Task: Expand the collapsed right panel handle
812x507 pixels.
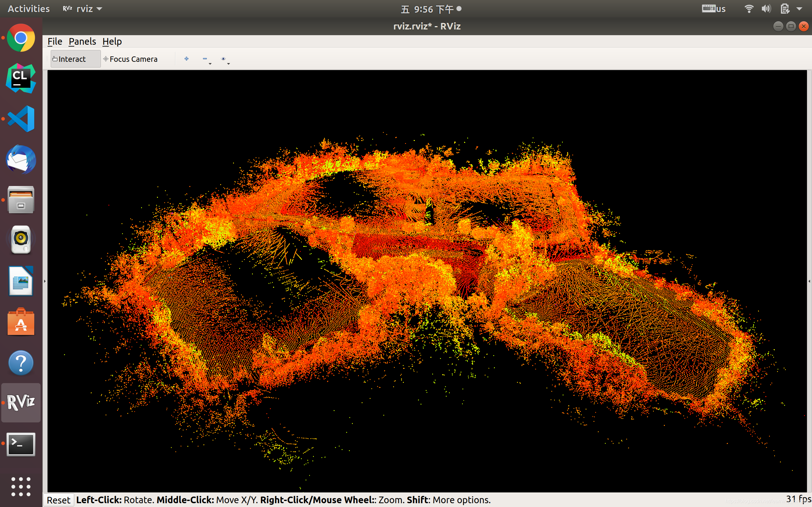Action: click(x=809, y=281)
